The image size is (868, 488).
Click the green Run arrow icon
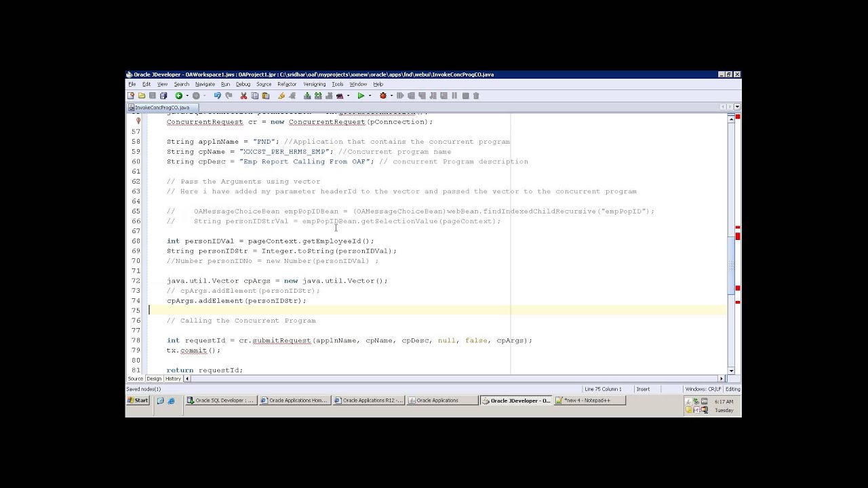361,96
